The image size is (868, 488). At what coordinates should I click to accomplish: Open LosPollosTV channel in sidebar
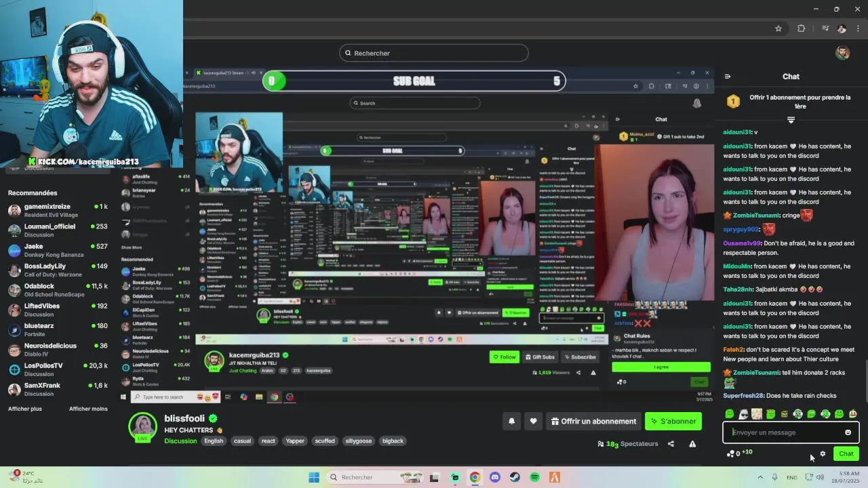[58, 369]
